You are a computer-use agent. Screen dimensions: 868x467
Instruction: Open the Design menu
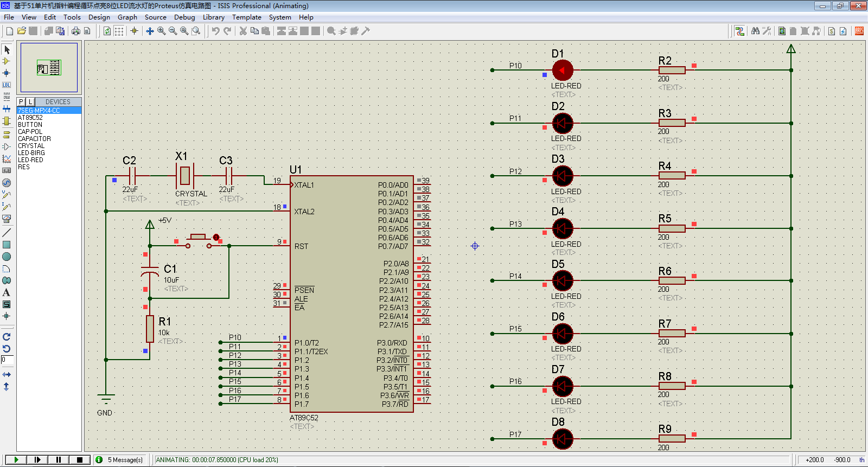coord(99,17)
